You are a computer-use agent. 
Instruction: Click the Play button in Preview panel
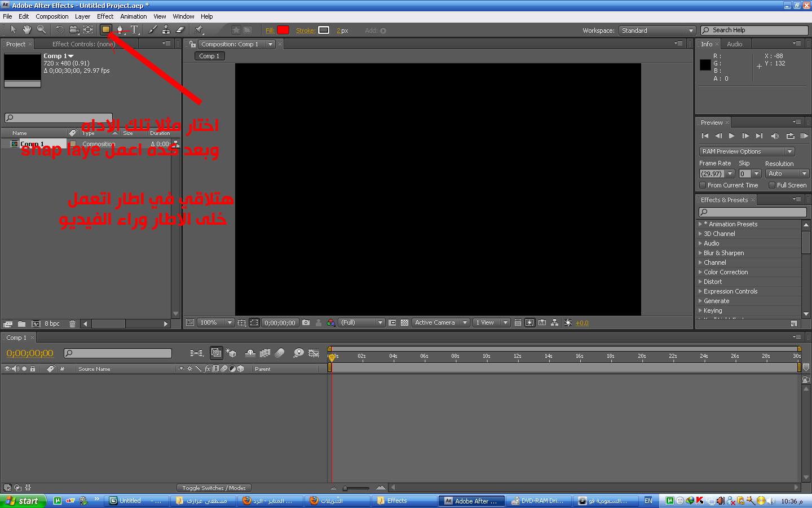coord(731,136)
